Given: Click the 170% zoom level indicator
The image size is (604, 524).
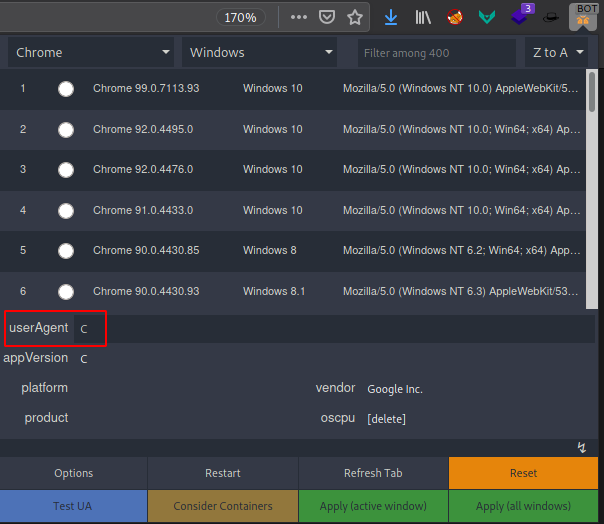Looking at the screenshot, I should pyautogui.click(x=240, y=17).
